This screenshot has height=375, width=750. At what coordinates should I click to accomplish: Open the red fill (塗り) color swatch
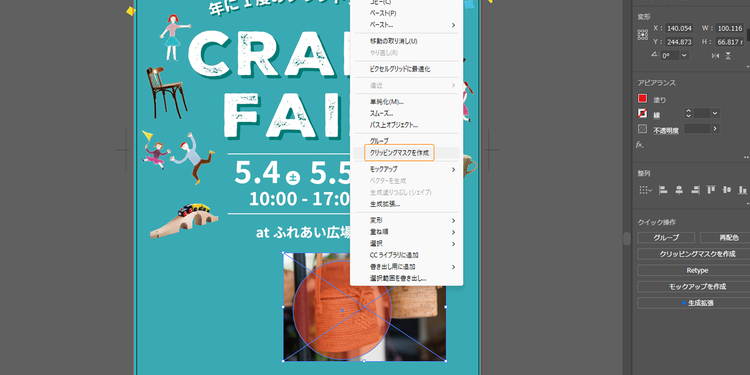pyautogui.click(x=642, y=99)
